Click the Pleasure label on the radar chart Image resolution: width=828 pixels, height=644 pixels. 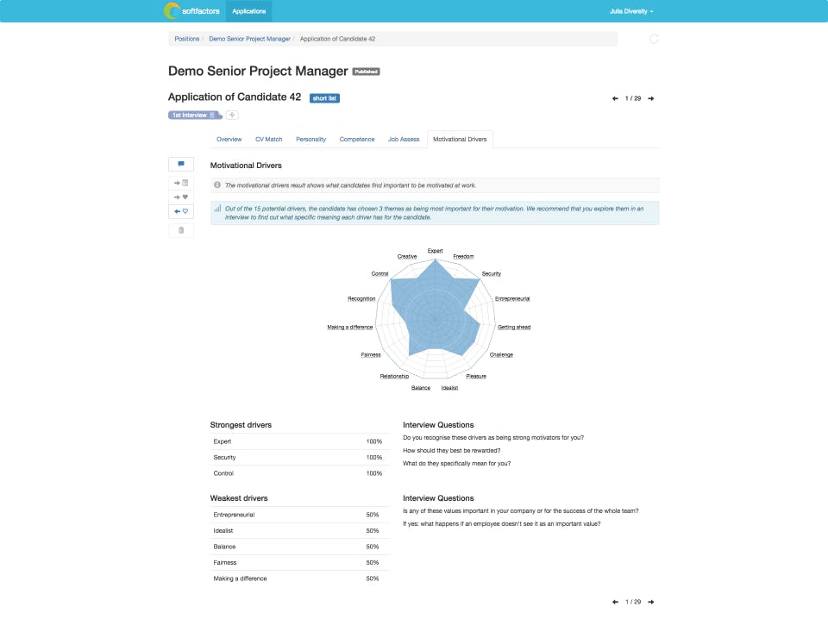click(476, 377)
